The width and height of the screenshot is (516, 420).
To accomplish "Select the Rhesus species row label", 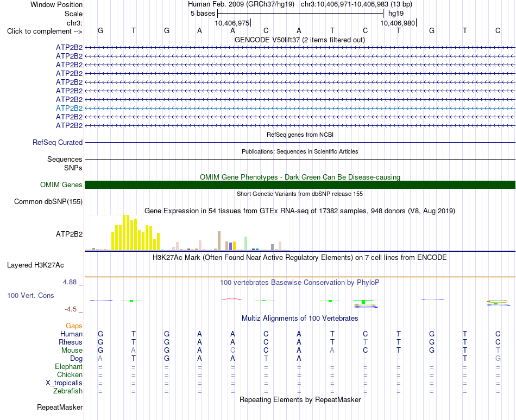I will tap(71, 342).
